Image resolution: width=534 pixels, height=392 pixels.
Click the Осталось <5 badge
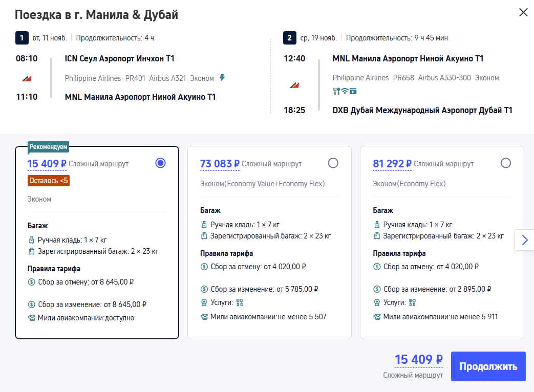pos(48,181)
